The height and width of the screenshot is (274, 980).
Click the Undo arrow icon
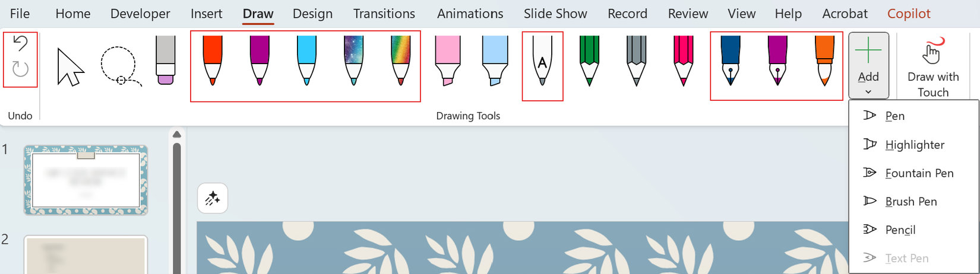pos(20,44)
